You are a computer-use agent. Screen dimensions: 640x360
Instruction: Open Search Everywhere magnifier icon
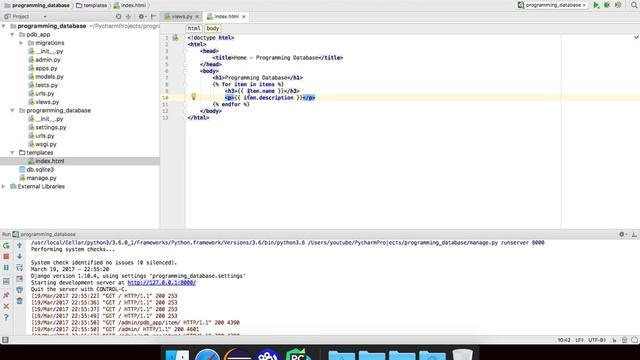tap(634, 5)
